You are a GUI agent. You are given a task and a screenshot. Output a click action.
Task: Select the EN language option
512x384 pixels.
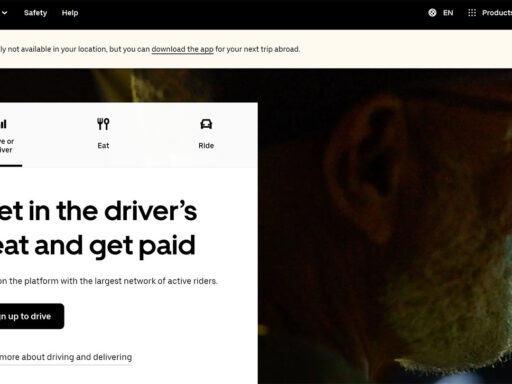[448, 13]
